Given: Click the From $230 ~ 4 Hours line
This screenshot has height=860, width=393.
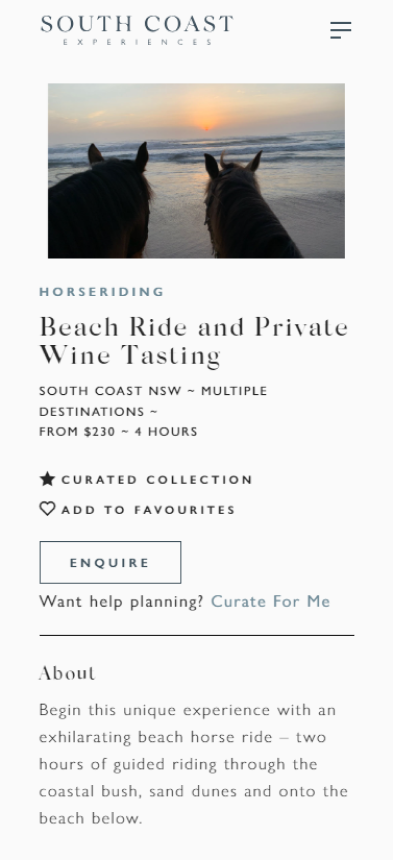Looking at the screenshot, I should click(x=118, y=432).
